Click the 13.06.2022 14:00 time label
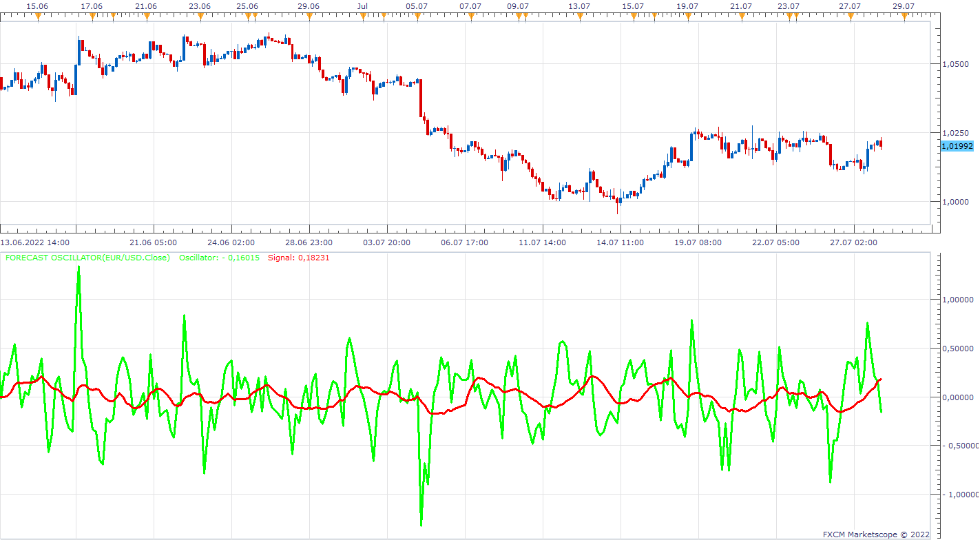 pos(34,242)
